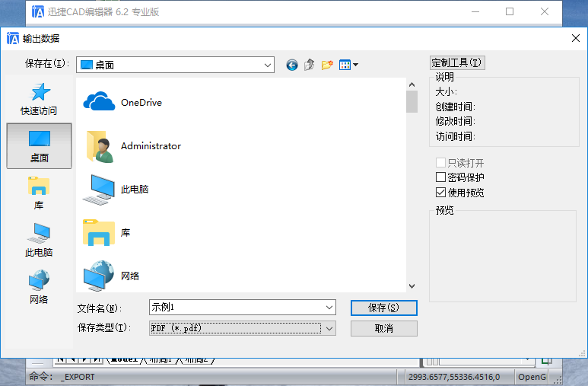The height and width of the screenshot is (386, 588).
Task: Select 此电脑 item in the file list
Action: pyautogui.click(x=116, y=190)
